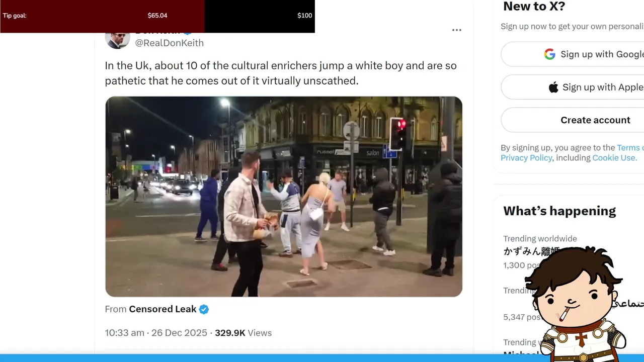Click the poster's profile avatar
The height and width of the screenshot is (362, 644).
[x=117, y=40]
